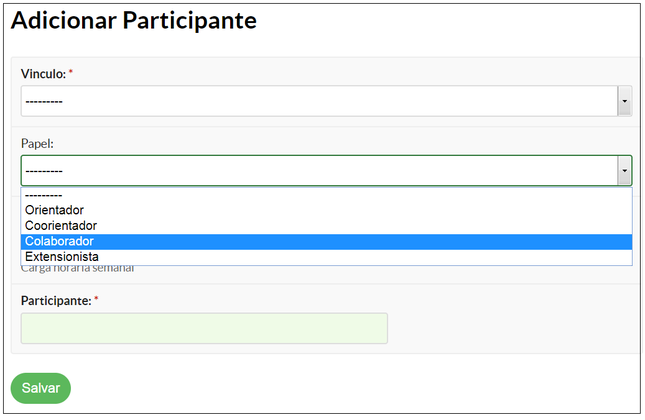This screenshot has width=645, height=420.
Task: Click the Papel dropdown arrow button
Action: pyautogui.click(x=625, y=171)
